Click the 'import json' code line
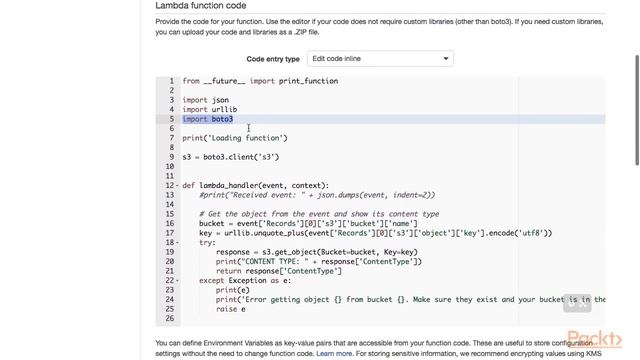640x360 pixels. tap(205, 100)
